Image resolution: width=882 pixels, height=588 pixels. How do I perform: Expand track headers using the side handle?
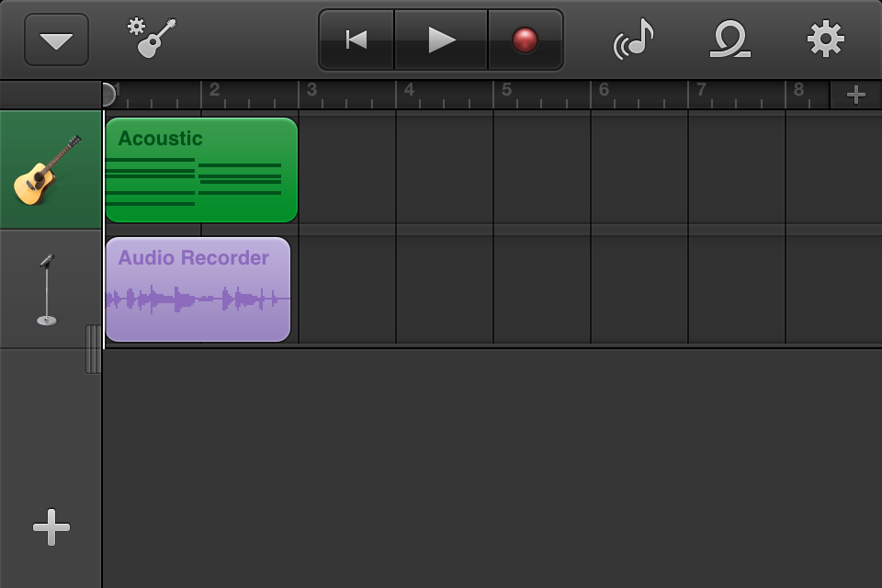click(x=94, y=349)
